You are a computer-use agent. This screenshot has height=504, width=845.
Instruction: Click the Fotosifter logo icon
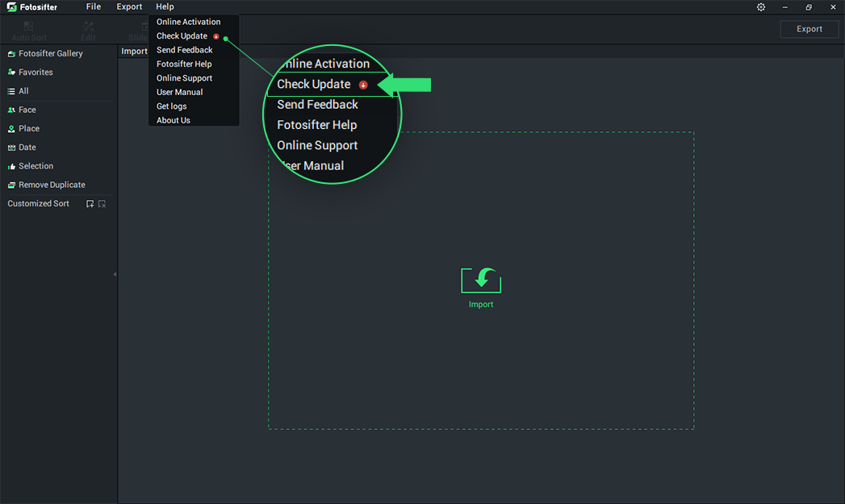[11, 7]
